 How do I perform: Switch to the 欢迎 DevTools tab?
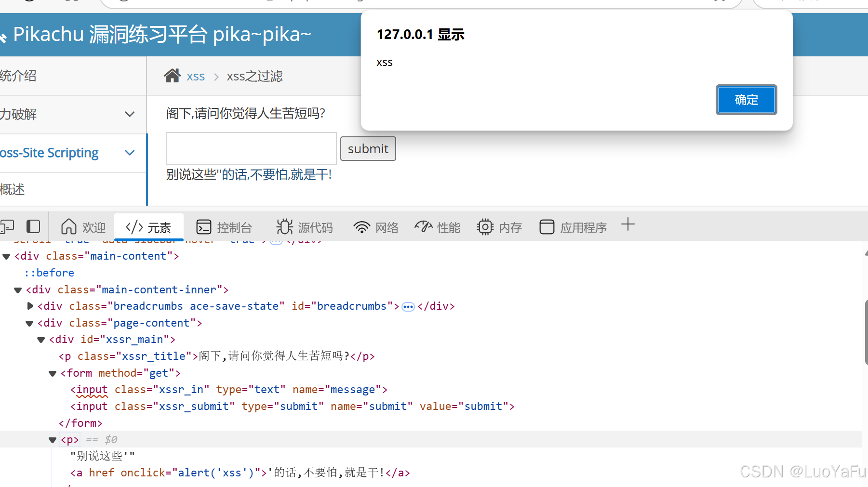(x=83, y=227)
